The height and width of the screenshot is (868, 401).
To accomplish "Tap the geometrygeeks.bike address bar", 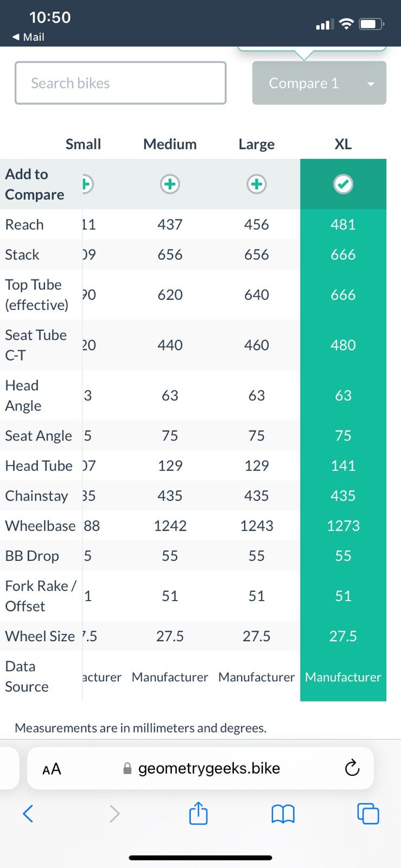I will 209,768.
